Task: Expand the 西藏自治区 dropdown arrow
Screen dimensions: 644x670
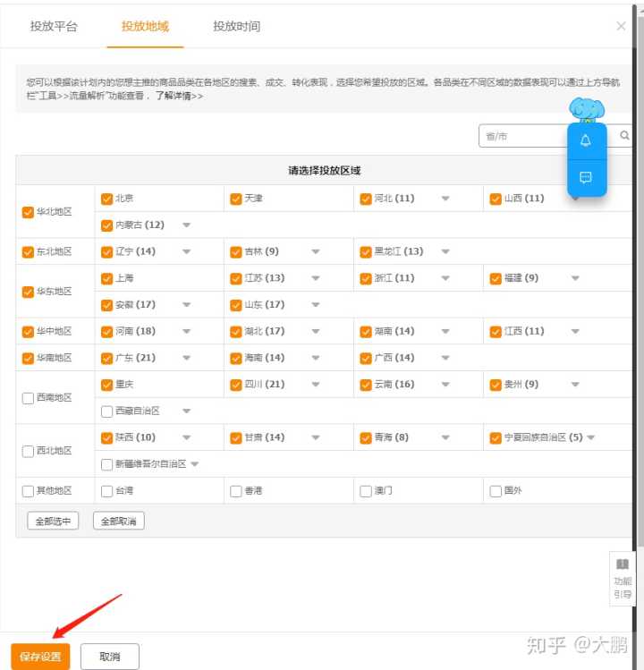Action: click(x=186, y=411)
